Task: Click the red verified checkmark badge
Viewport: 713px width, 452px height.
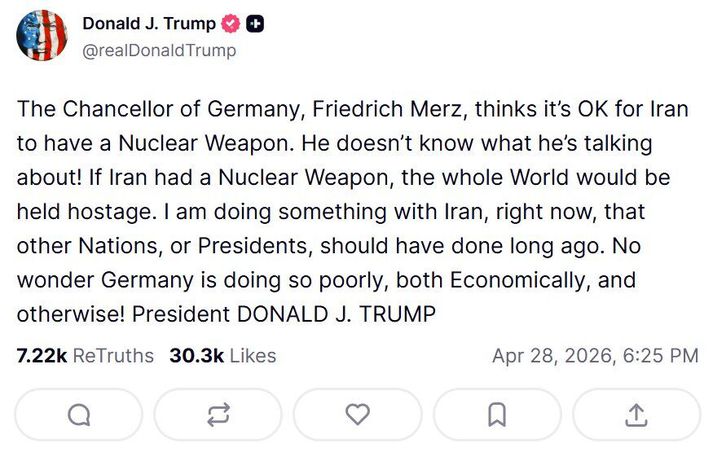Action: tap(229, 24)
